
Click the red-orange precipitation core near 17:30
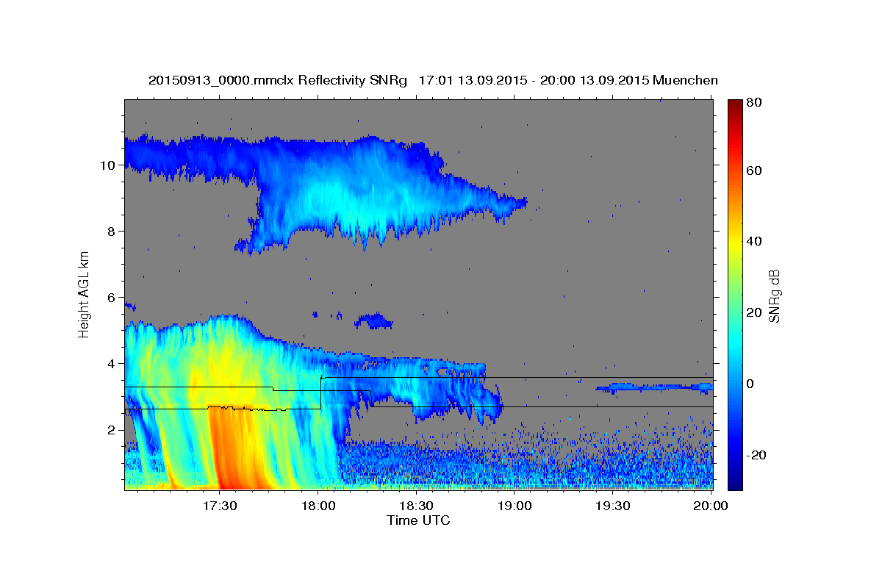point(235,448)
